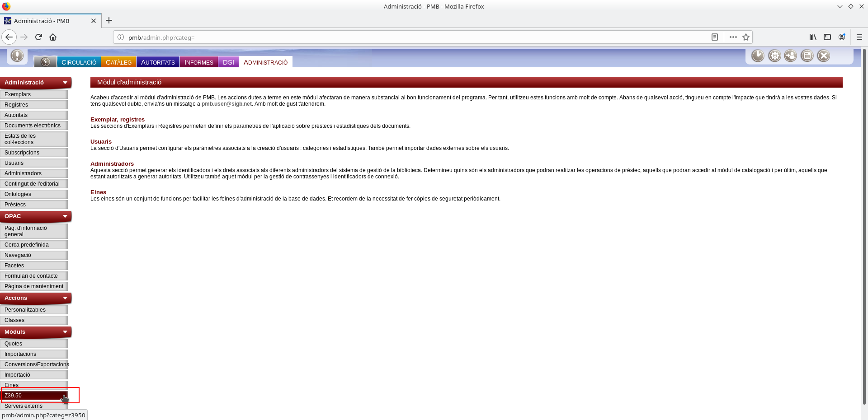Open the history clock icon at top right
868x420 pixels.
tap(758, 56)
